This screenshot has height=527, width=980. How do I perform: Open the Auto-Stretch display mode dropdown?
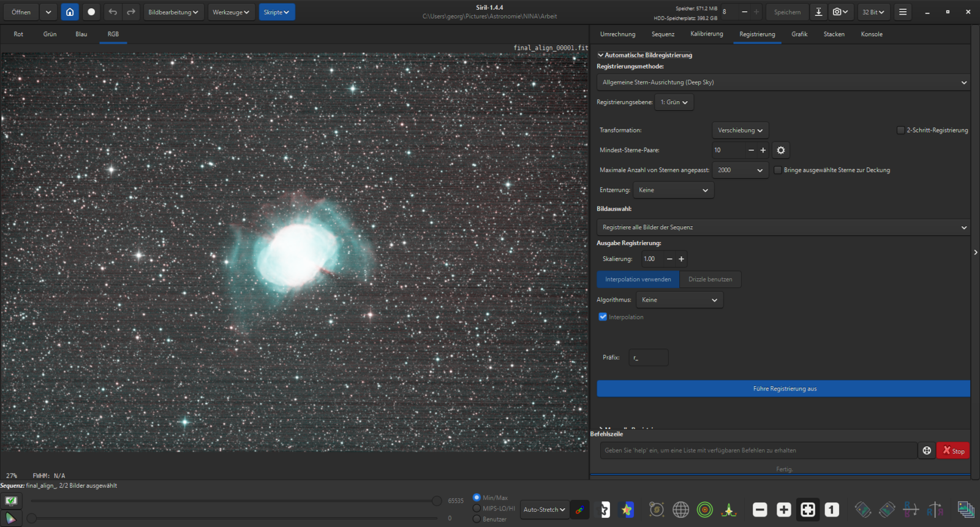(544, 510)
